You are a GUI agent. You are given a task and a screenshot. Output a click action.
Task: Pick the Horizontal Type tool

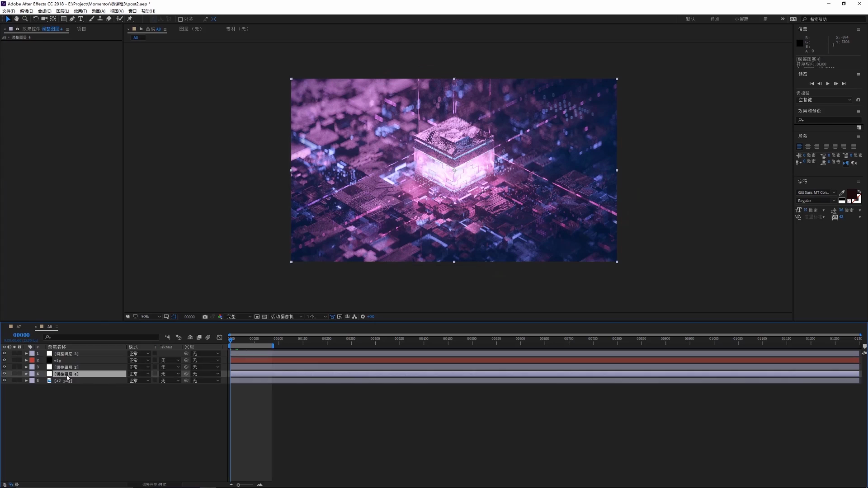(81, 19)
